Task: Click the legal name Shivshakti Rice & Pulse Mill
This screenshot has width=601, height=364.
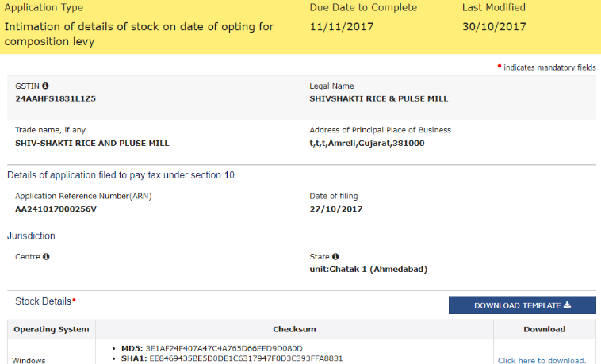Action: [x=378, y=98]
